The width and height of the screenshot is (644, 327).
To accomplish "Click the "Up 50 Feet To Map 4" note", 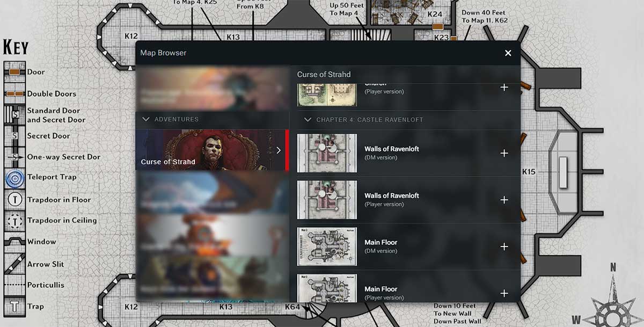I will click(347, 9).
